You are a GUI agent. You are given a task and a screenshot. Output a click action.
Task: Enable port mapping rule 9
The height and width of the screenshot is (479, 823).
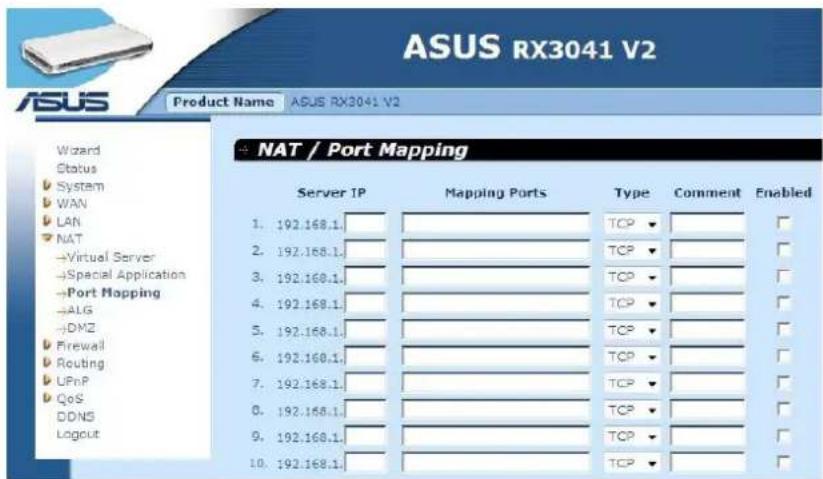tap(783, 436)
